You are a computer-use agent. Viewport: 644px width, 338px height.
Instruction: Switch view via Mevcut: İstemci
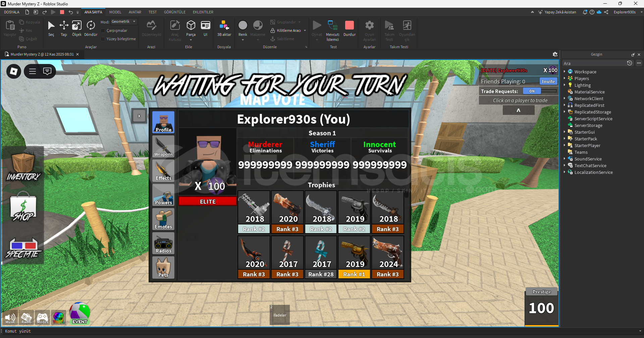[333, 31]
